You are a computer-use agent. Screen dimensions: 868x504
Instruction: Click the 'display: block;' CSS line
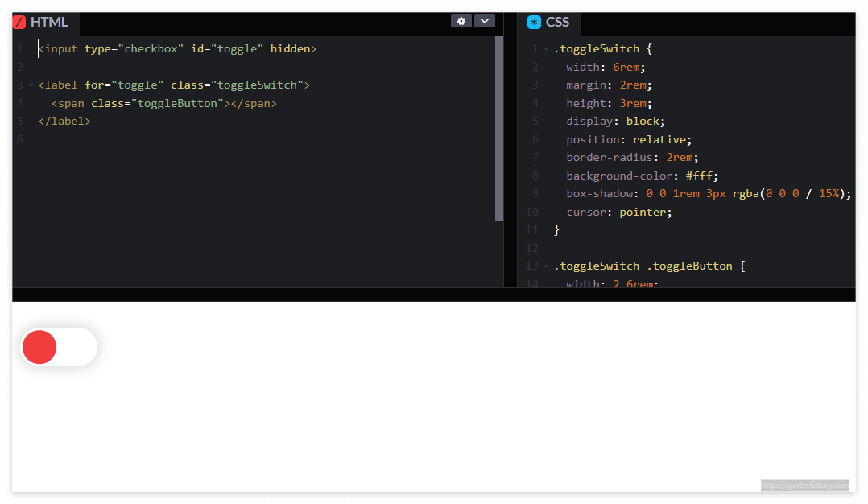click(x=615, y=121)
